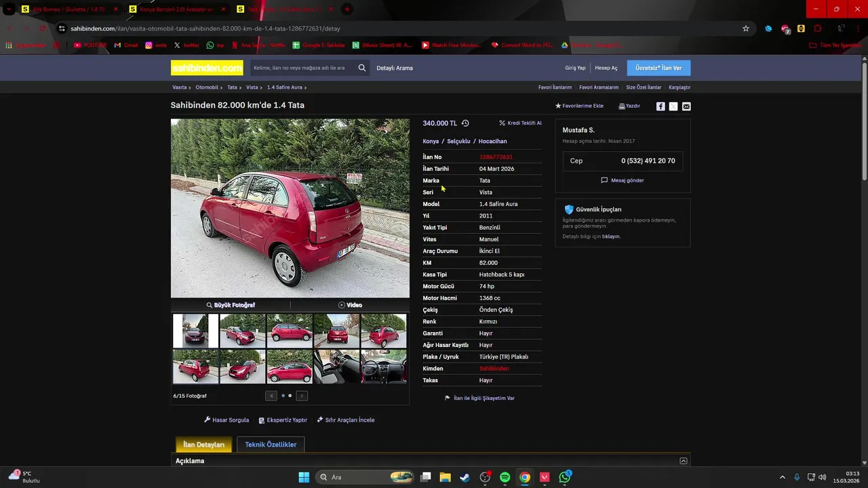Open Favori İlanlarım

555,87
